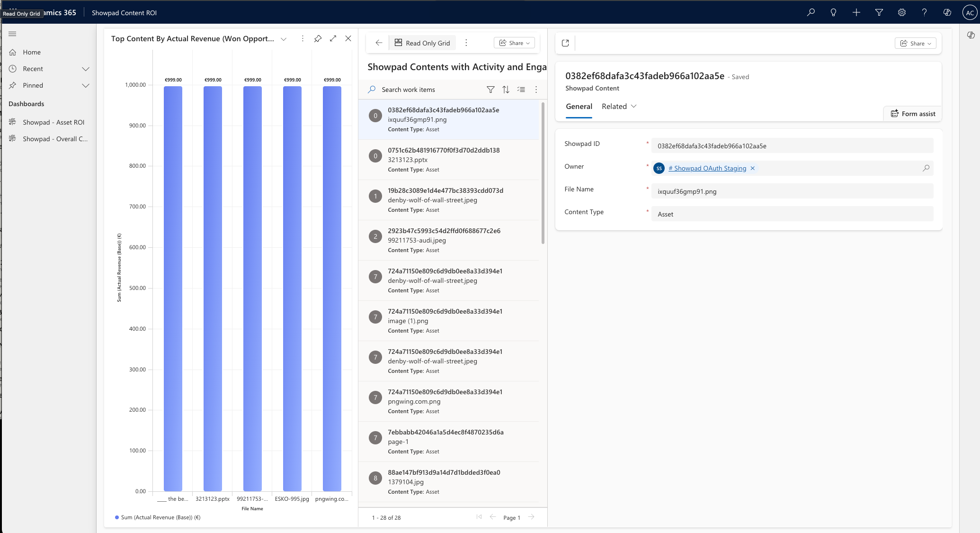Open the Related tab dropdown
This screenshot has height=533, width=980.
pos(619,107)
